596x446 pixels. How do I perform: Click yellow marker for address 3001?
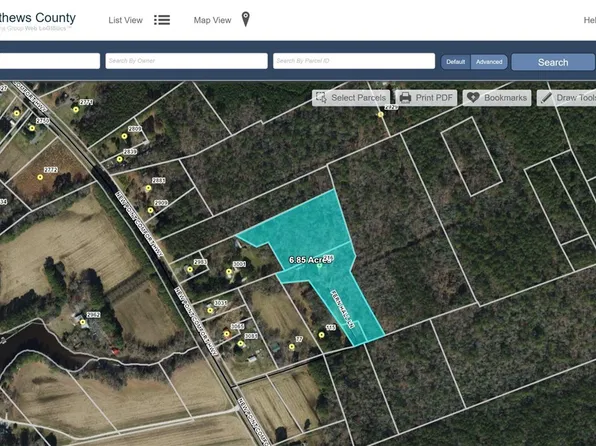point(229,271)
